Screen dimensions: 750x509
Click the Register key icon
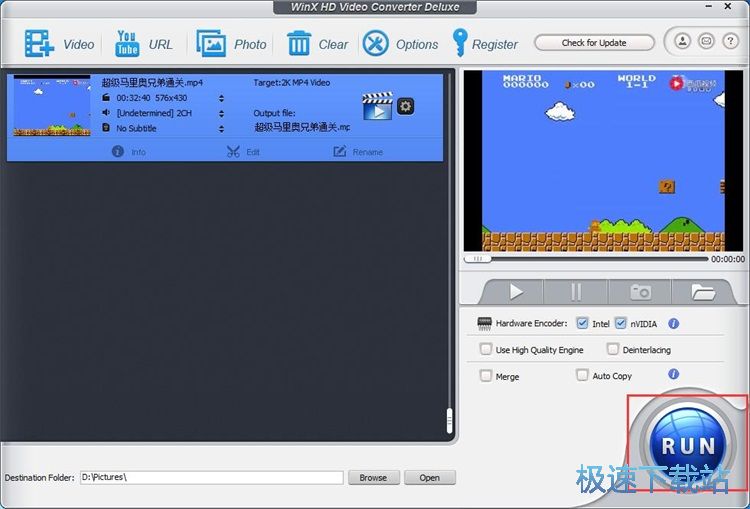[x=460, y=43]
